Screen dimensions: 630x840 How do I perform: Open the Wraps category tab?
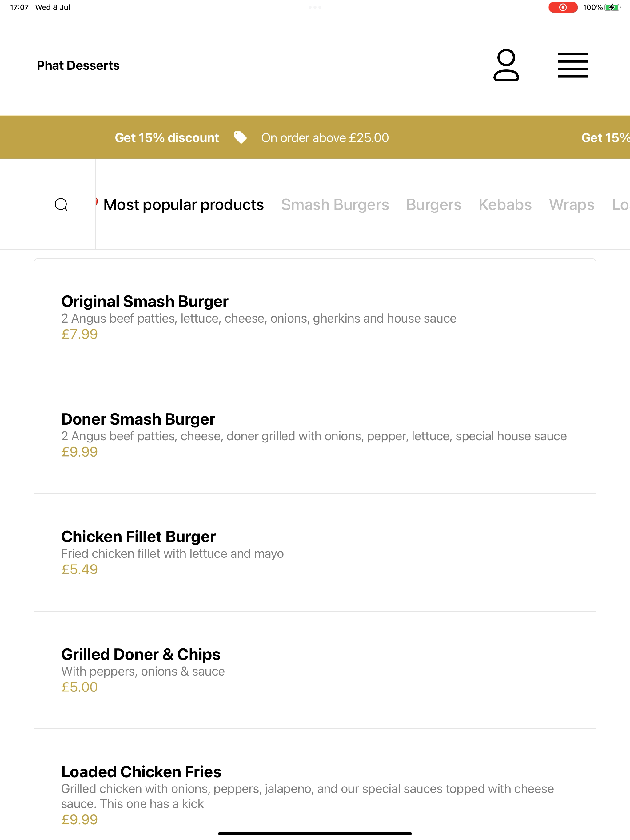pyautogui.click(x=572, y=205)
